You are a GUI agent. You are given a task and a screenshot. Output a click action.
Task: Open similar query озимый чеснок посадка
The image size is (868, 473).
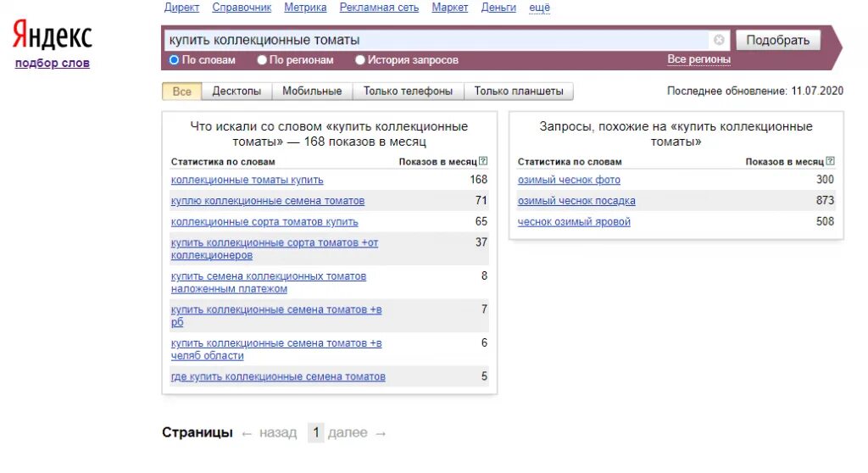(x=576, y=201)
